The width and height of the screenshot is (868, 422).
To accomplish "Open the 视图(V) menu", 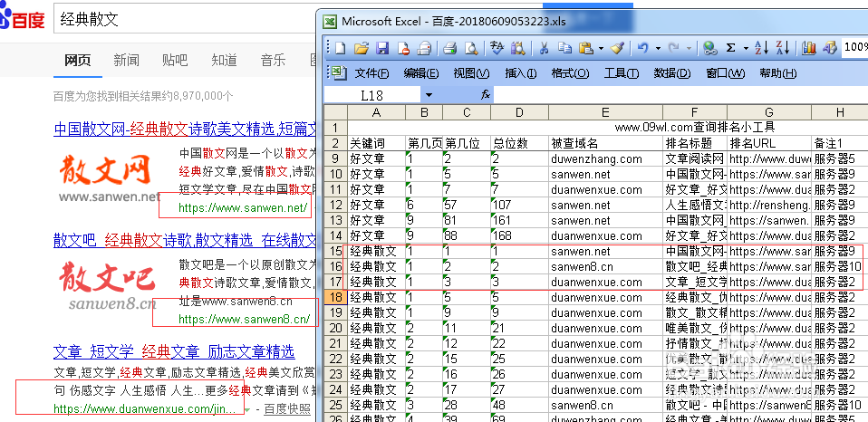I will pos(471,73).
